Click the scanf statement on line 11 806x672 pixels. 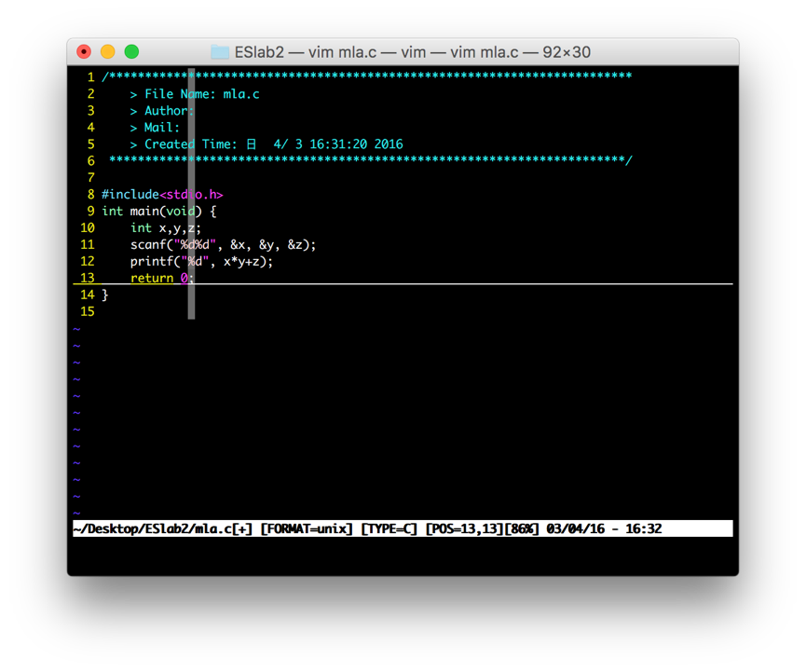tap(223, 245)
